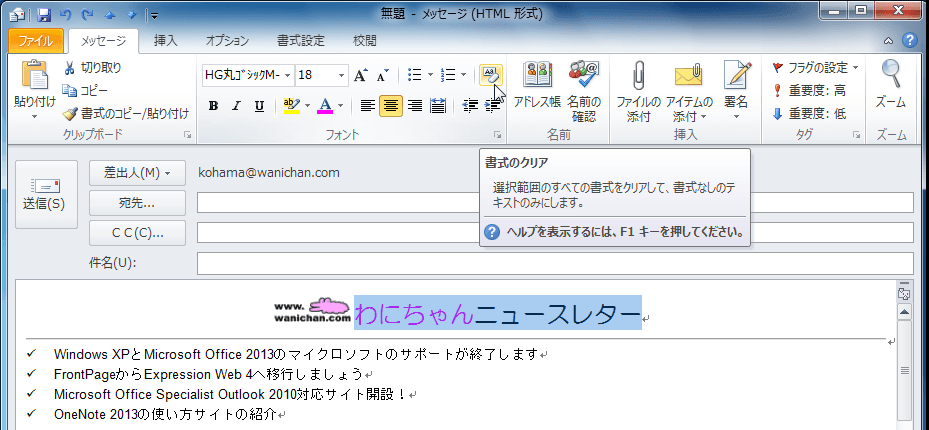Toggle 重要度: 高 high importance

pos(809,91)
